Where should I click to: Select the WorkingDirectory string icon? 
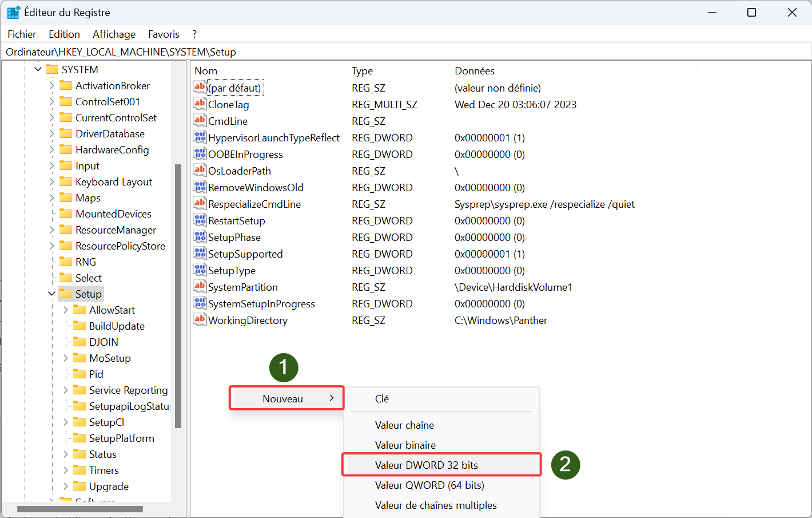tap(200, 320)
